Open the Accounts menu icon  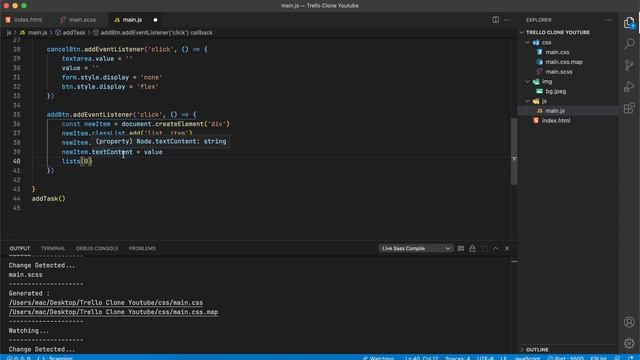629,322
